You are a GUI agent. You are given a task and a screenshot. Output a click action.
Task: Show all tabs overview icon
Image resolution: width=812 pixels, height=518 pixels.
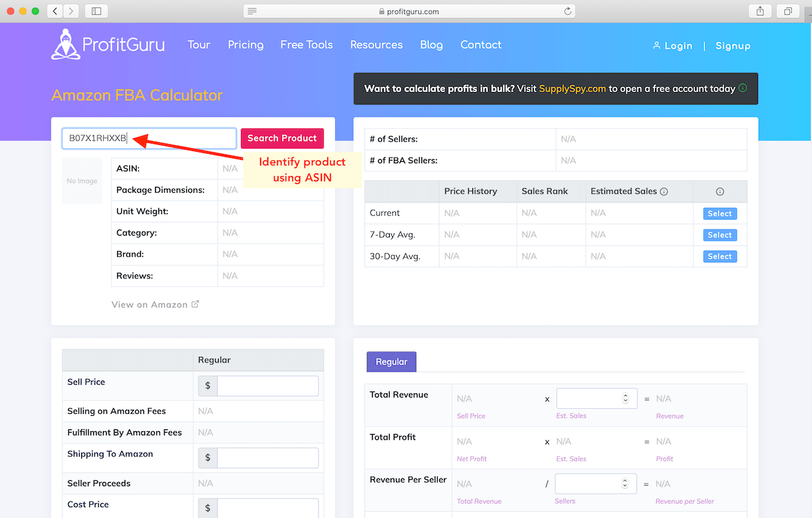tap(788, 11)
